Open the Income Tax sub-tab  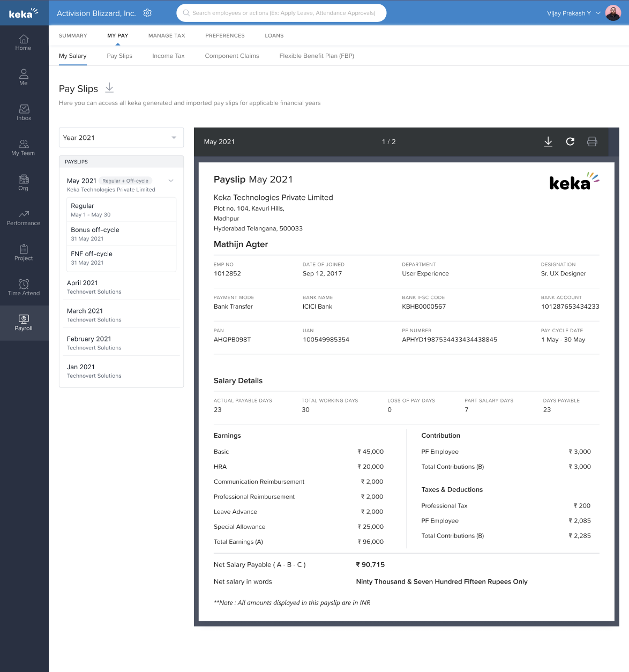168,56
